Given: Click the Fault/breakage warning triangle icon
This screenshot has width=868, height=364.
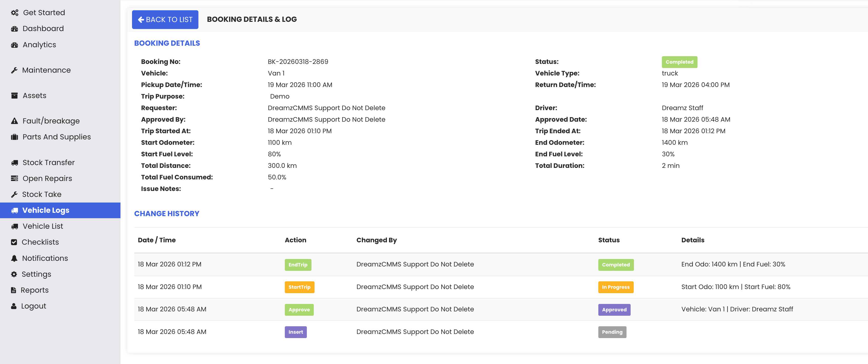Looking at the screenshot, I should [15, 121].
